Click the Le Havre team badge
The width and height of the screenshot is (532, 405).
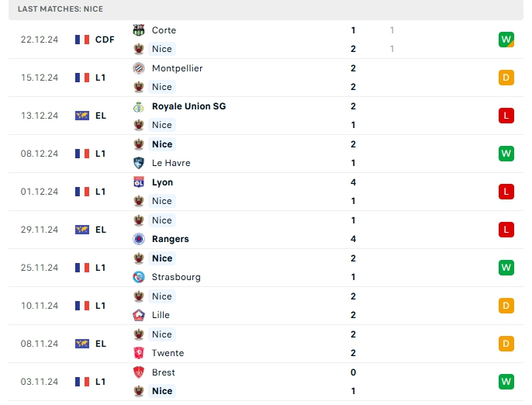point(140,163)
